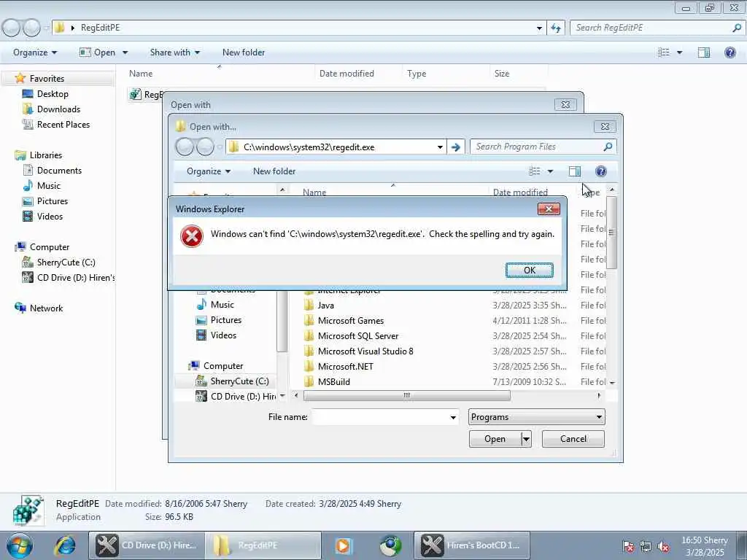Select Microsoft Visual Studio 8 folder
Viewport: 747px width, 560px height.
click(365, 351)
